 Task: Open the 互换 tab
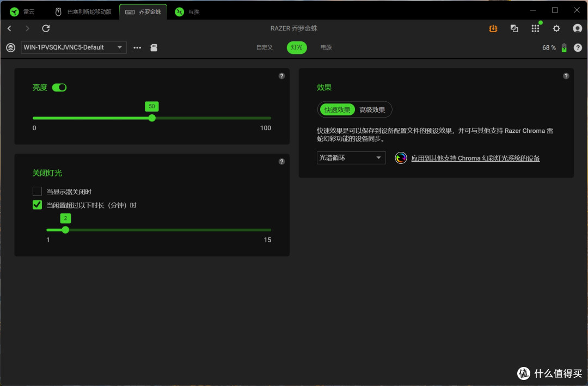tap(187, 11)
